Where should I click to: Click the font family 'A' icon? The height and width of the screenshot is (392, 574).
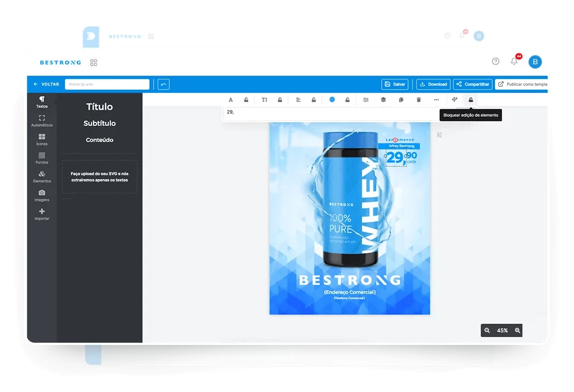pos(230,100)
